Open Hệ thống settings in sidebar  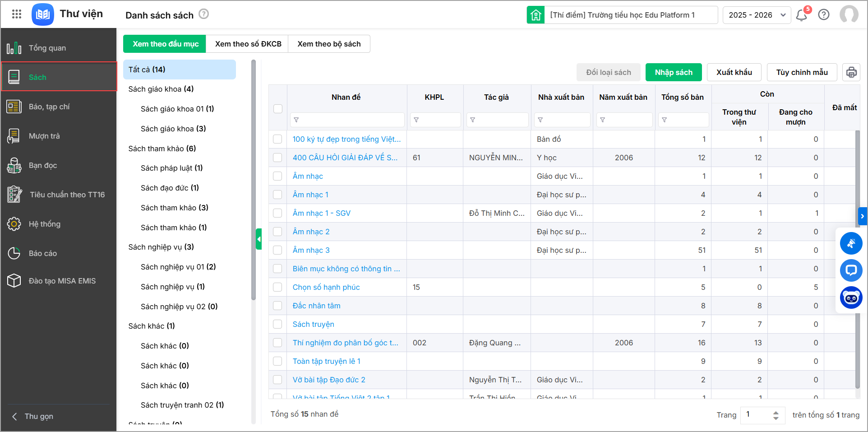[44, 224]
